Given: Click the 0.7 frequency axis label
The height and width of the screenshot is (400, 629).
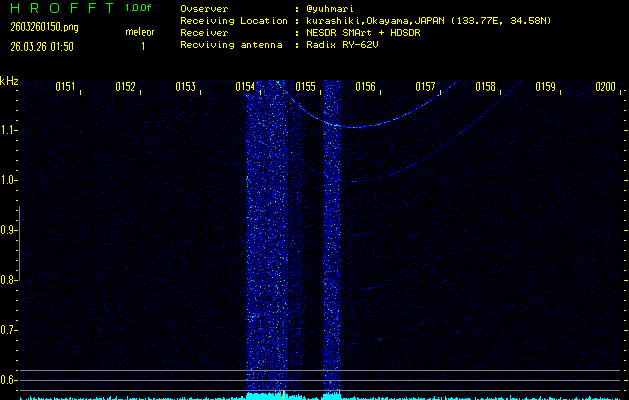Looking at the screenshot, I should pyautogui.click(x=9, y=330).
